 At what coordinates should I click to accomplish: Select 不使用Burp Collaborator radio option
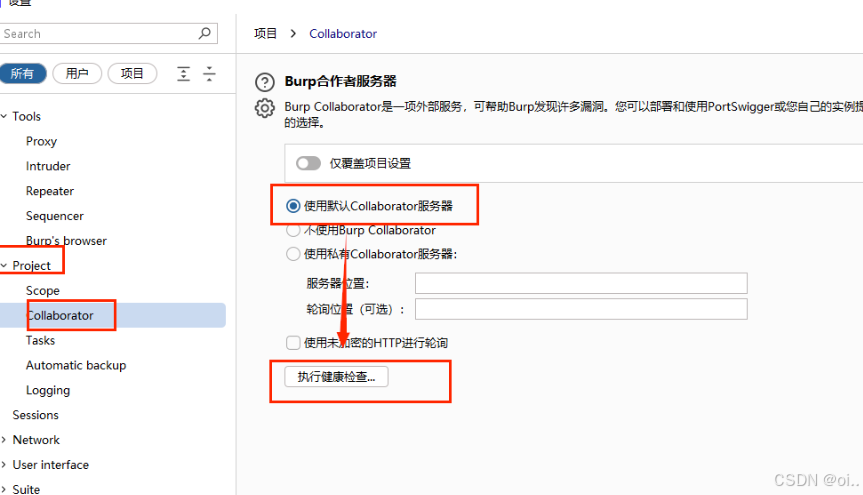(293, 230)
